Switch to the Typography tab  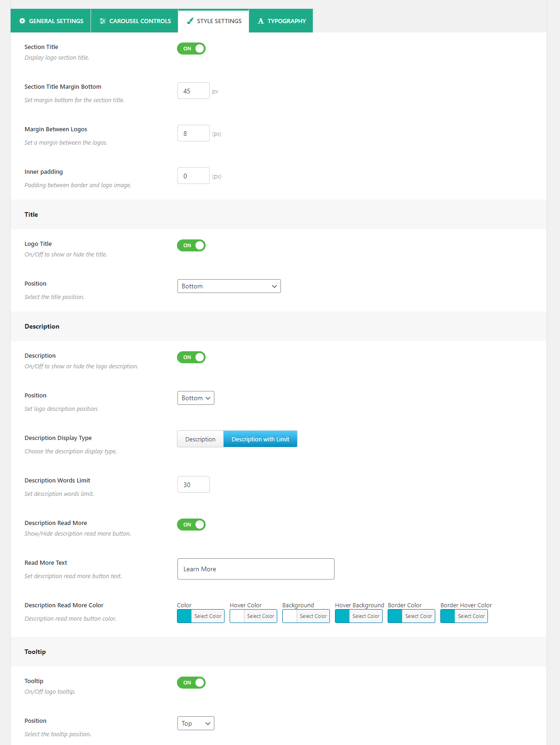(x=281, y=21)
